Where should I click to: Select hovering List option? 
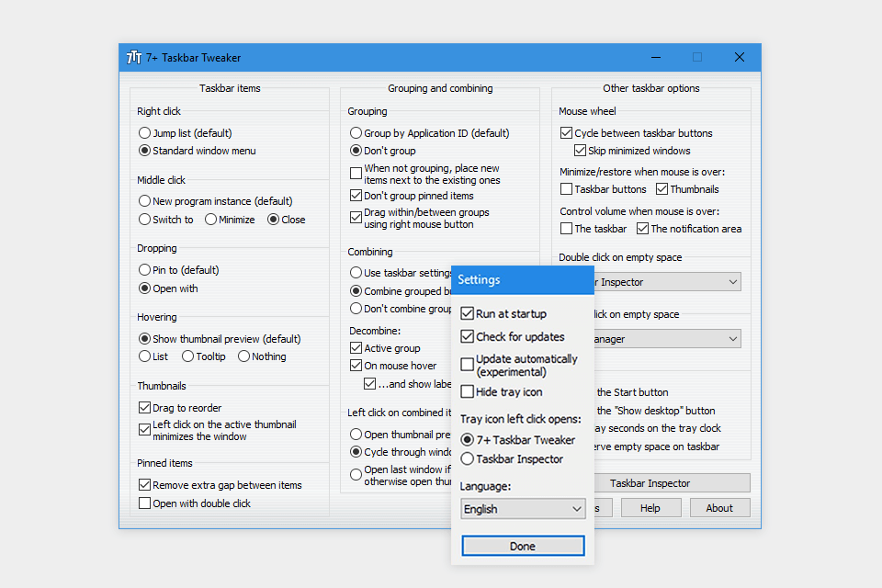click(x=144, y=356)
